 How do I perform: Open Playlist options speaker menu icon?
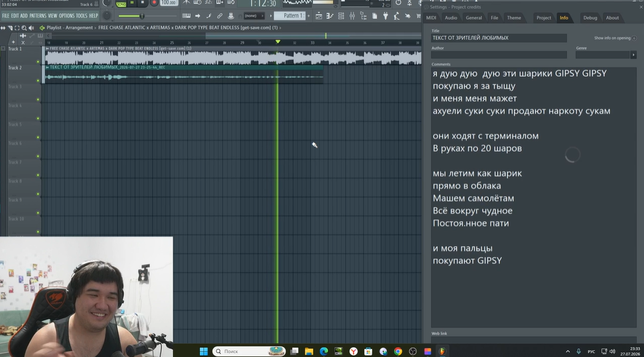(x=41, y=28)
